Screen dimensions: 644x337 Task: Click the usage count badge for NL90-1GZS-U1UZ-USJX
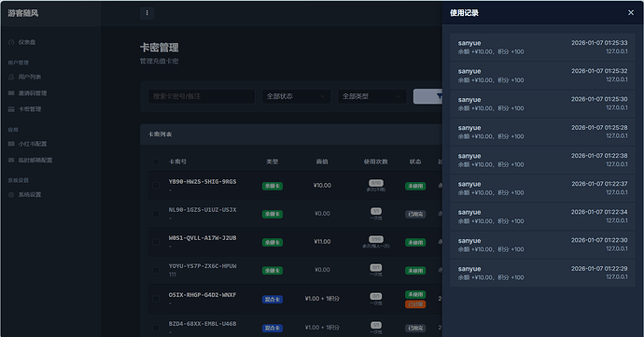376,211
